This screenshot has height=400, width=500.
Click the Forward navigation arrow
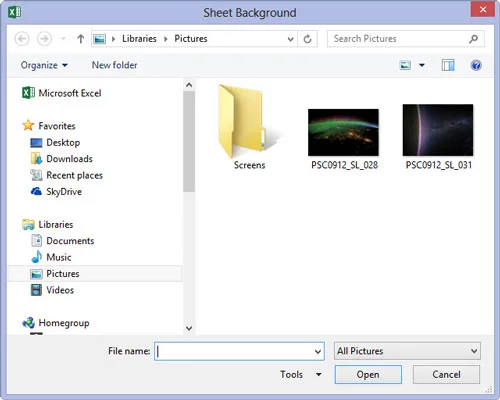44,39
